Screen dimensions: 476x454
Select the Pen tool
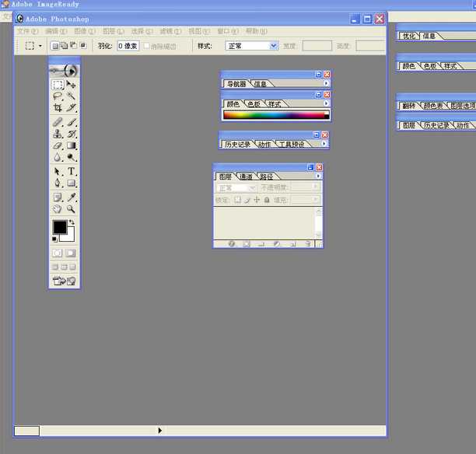[x=58, y=183]
